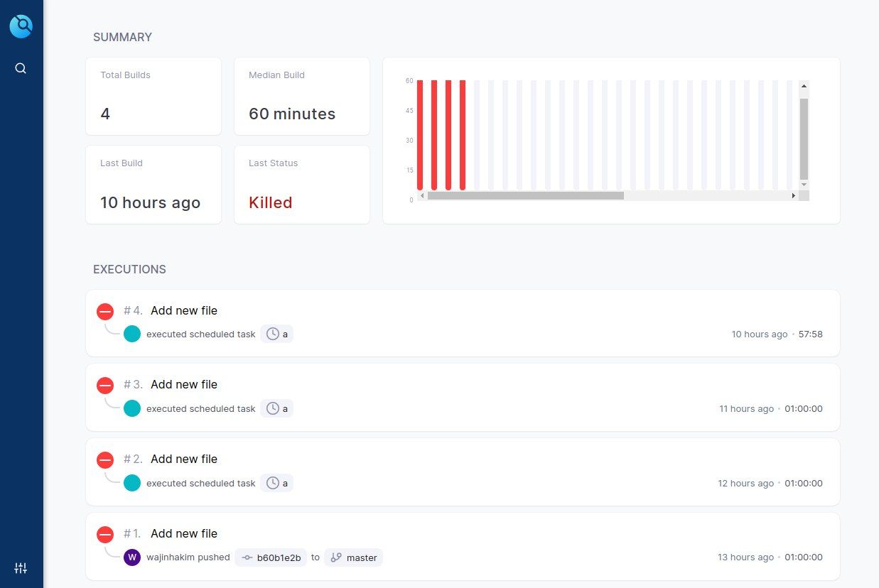This screenshot has width=879, height=588.
Task: Click chart's right scroll arrow
Action: click(x=794, y=195)
